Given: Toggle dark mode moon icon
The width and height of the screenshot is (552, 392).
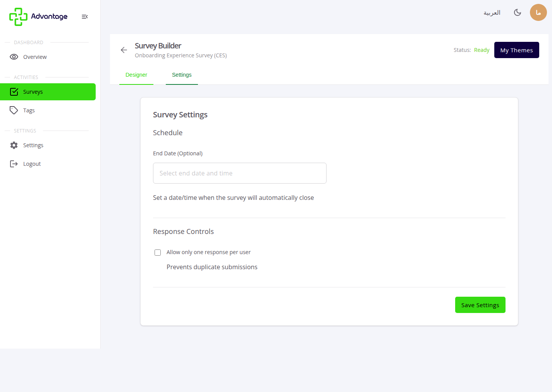Looking at the screenshot, I should (x=518, y=12).
